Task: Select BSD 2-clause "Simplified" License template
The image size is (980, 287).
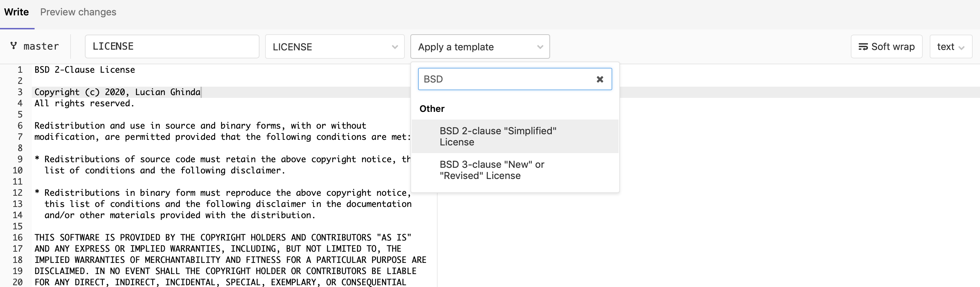Action: click(515, 136)
